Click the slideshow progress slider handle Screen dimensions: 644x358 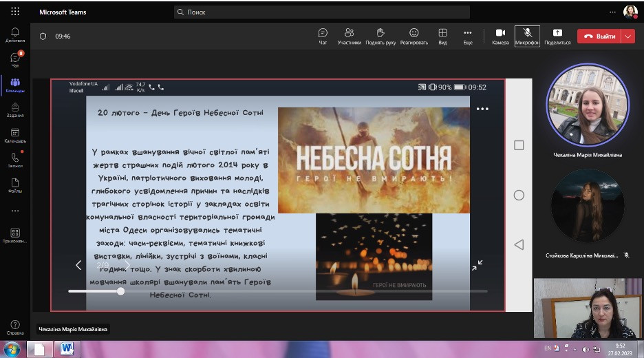pos(121,291)
